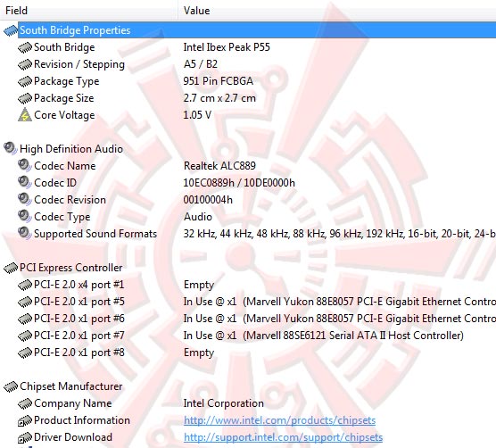Select the Driver Download field label

73,437
